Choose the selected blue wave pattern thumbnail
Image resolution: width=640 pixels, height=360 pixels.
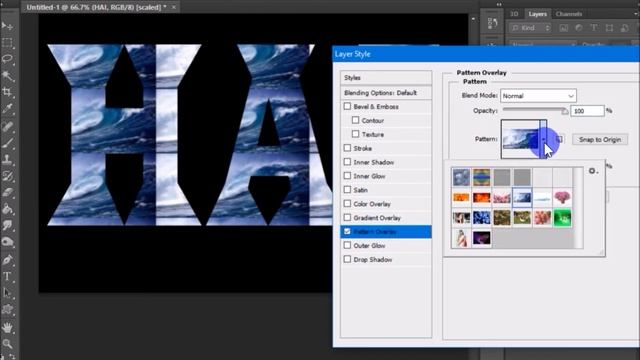point(522,198)
